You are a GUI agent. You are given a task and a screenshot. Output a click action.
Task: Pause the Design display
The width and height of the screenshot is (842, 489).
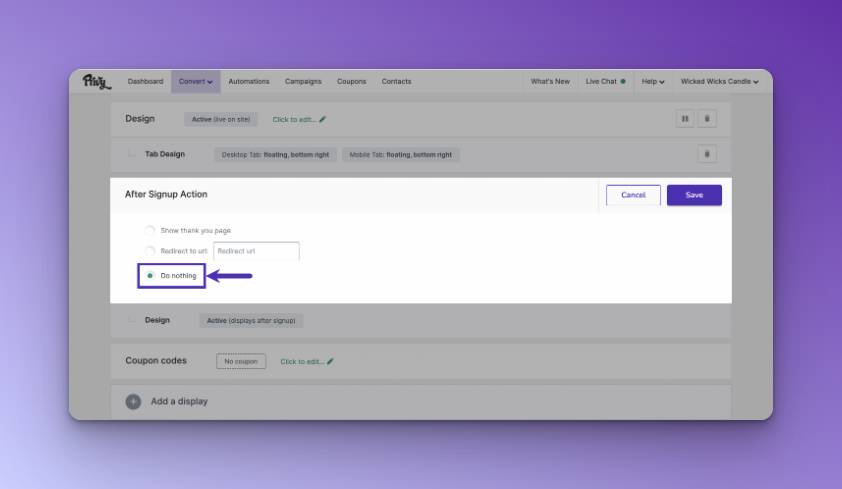click(685, 119)
